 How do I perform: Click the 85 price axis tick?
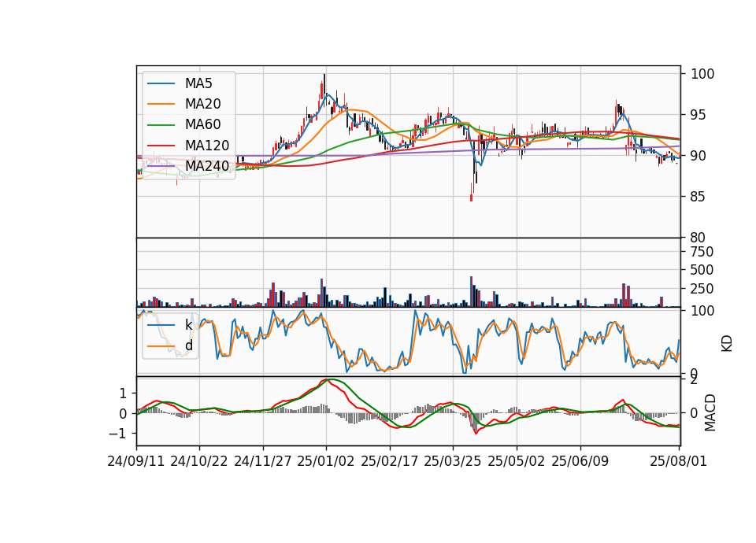[x=699, y=197]
